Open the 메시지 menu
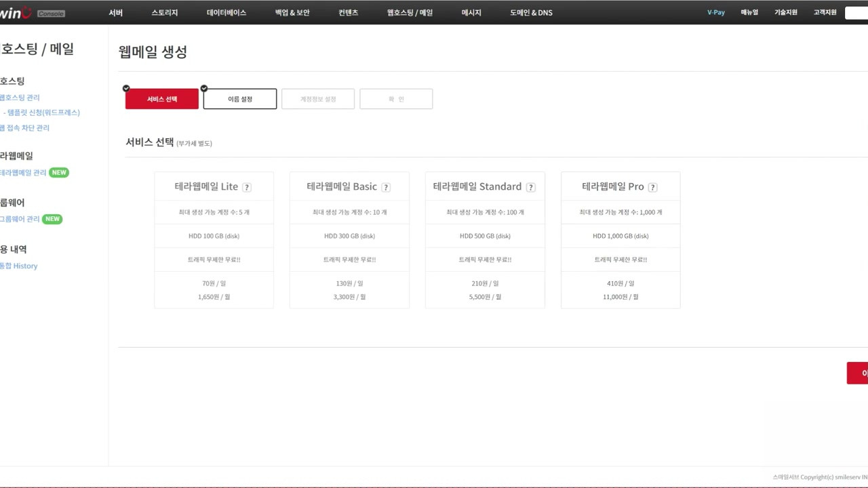868x488 pixels. click(471, 13)
